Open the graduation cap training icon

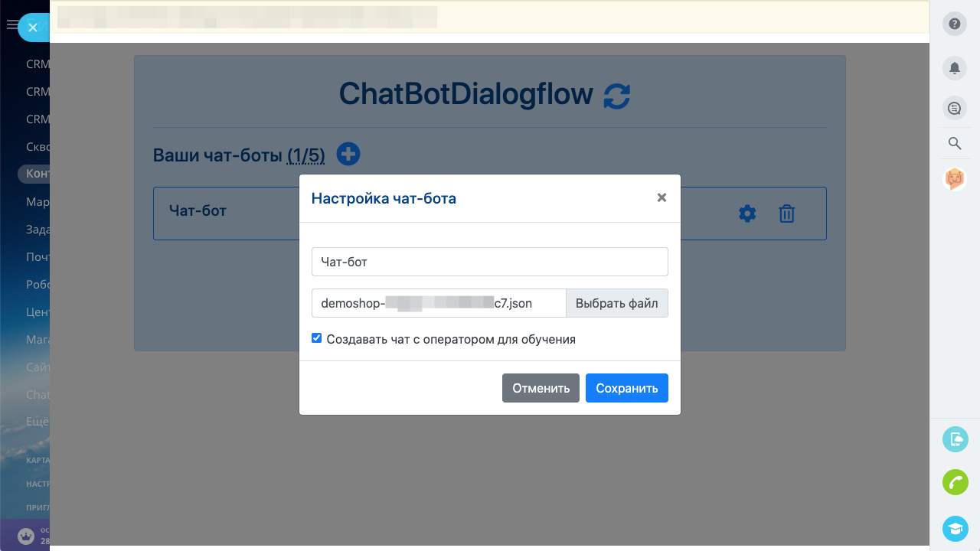[x=955, y=528]
